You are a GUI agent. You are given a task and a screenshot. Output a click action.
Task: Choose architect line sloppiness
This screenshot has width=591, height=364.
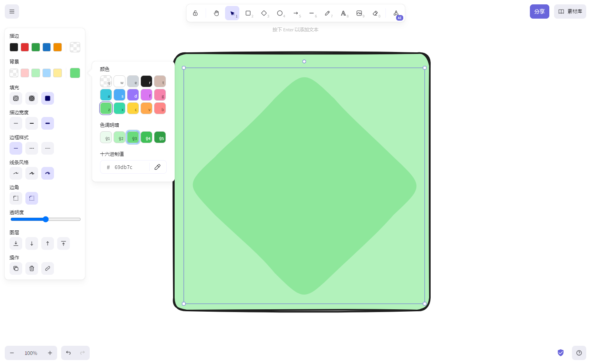(16, 173)
